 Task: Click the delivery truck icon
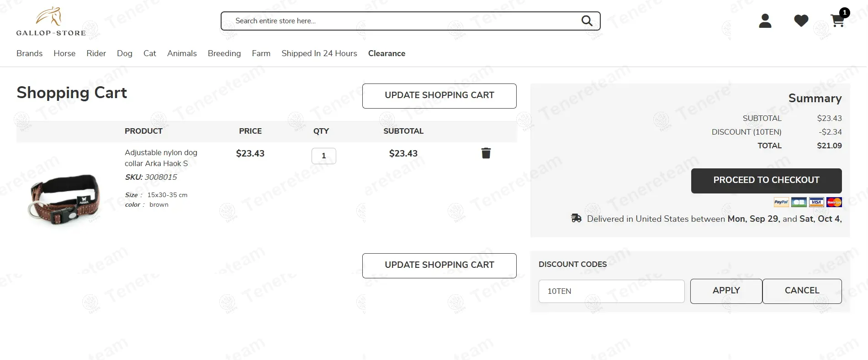(x=576, y=219)
